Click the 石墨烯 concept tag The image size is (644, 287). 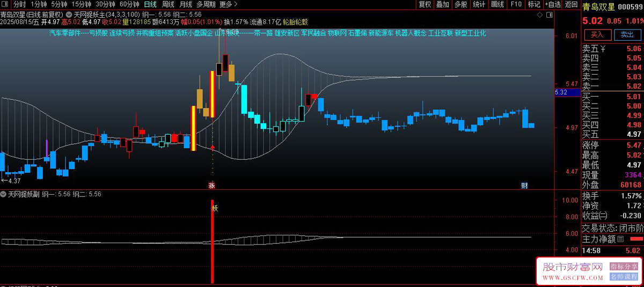(x=357, y=33)
